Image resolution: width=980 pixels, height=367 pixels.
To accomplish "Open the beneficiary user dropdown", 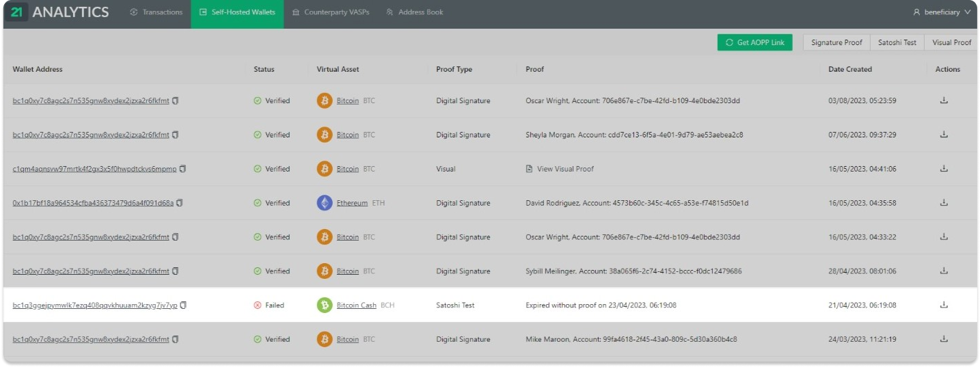I will [x=942, y=12].
